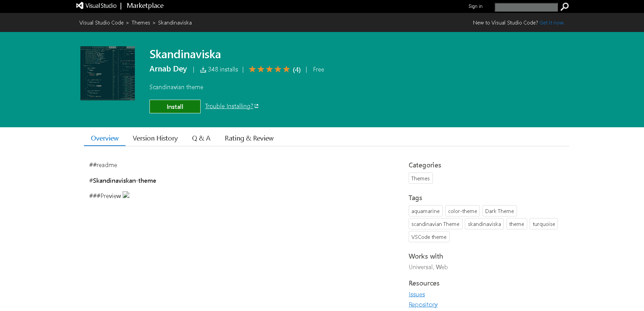The width and height of the screenshot is (644, 311).
Task: Go to Themes breadcrumb
Action: pos(141,23)
